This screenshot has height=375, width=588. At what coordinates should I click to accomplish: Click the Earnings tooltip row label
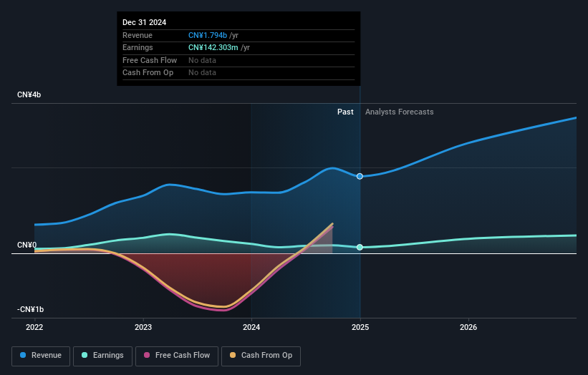click(138, 47)
